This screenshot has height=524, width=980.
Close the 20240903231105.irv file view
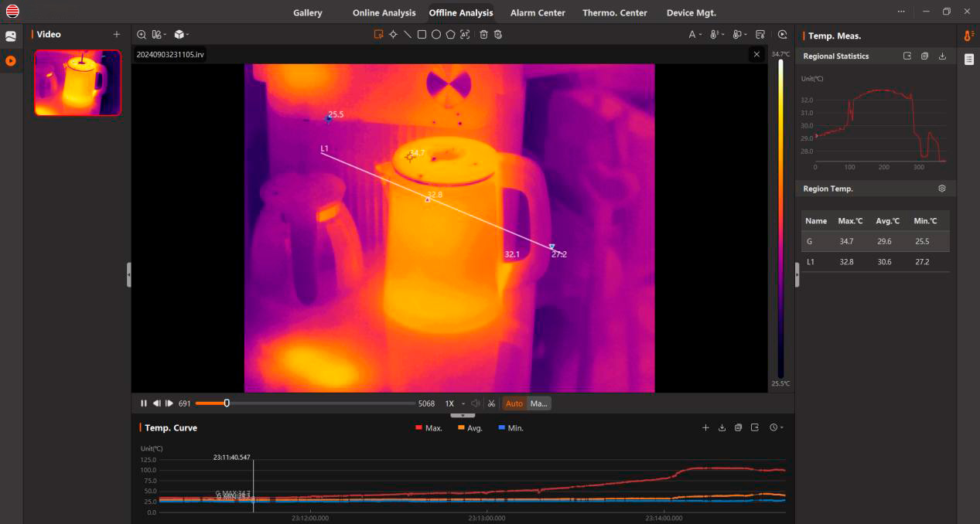756,54
